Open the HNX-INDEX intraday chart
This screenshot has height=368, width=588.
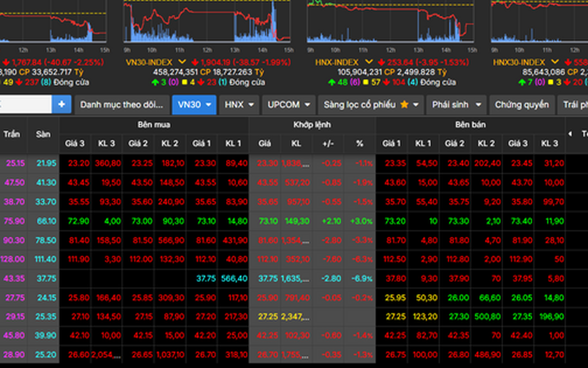391,22
